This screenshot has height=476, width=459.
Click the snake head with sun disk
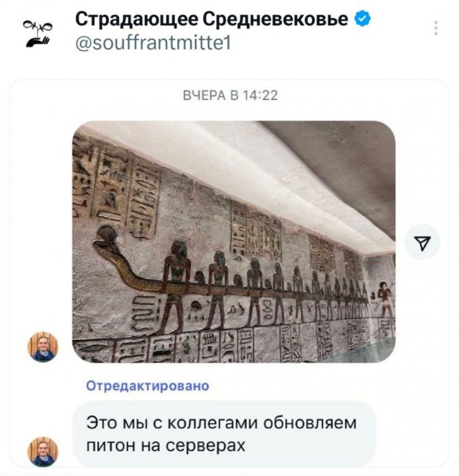pos(105,239)
